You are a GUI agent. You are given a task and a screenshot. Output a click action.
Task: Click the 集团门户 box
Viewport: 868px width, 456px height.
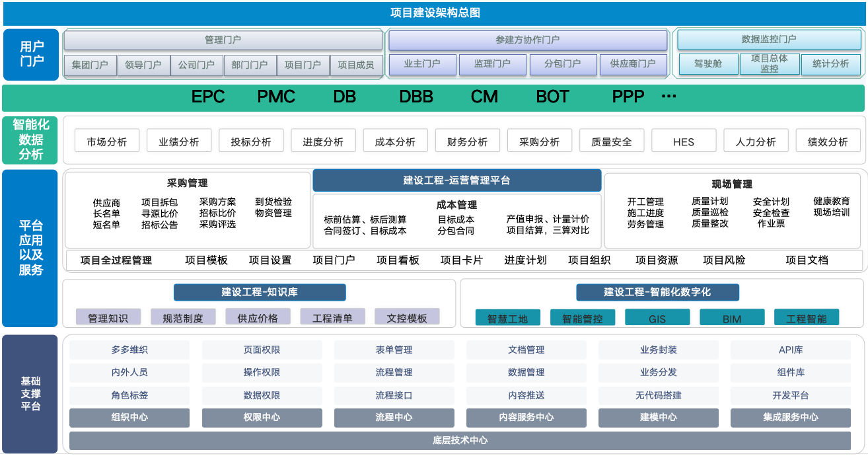(90, 65)
